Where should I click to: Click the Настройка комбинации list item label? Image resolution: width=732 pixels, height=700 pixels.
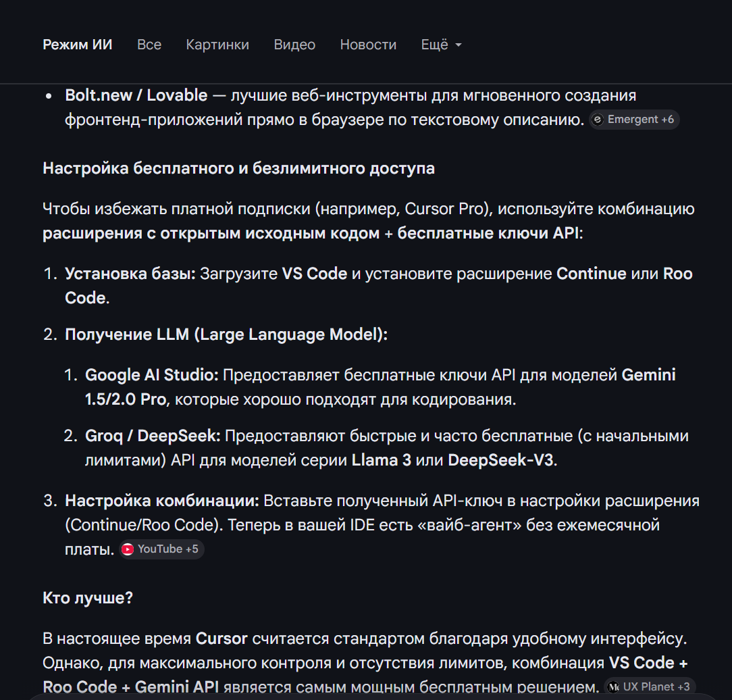[x=162, y=501]
